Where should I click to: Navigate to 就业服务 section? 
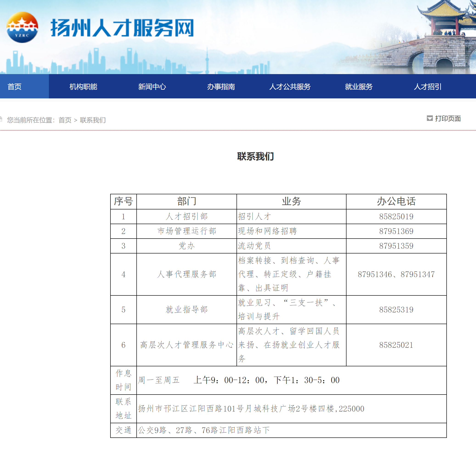point(359,87)
